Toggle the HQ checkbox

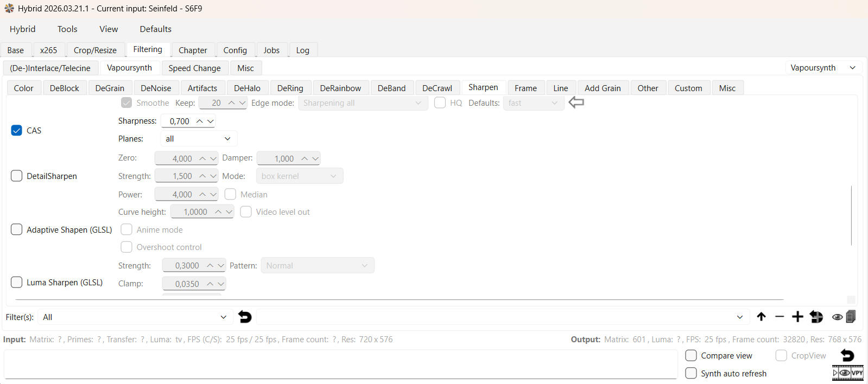tap(440, 103)
